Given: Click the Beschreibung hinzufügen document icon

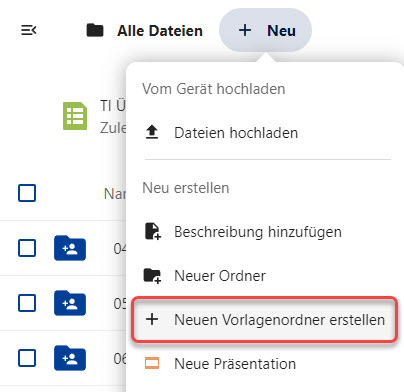Looking at the screenshot, I should pyautogui.click(x=153, y=232).
